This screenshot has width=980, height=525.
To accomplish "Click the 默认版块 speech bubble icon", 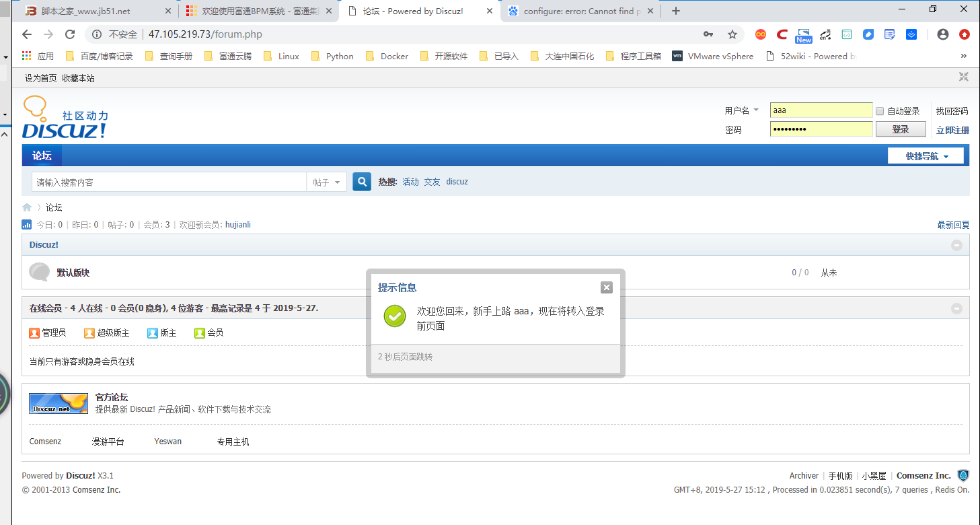I will click(x=40, y=272).
